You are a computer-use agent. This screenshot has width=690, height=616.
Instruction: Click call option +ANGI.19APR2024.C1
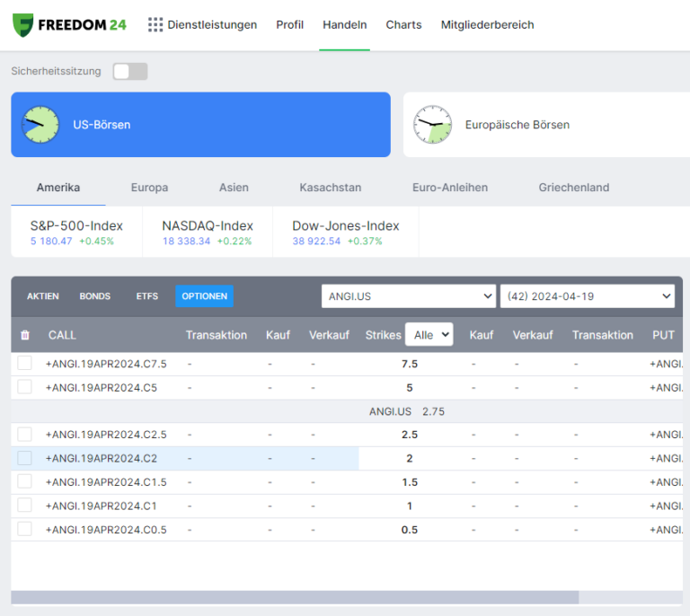(102, 506)
